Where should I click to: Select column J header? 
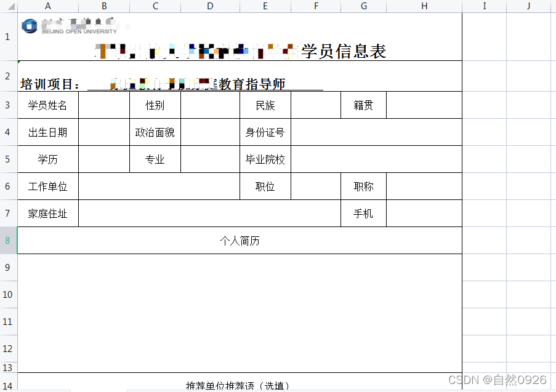(x=528, y=6)
